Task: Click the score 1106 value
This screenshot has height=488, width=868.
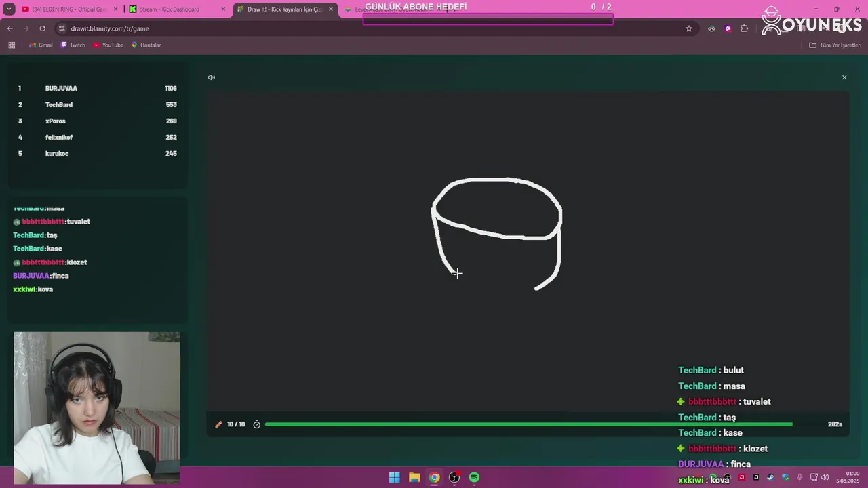Action: click(170, 89)
